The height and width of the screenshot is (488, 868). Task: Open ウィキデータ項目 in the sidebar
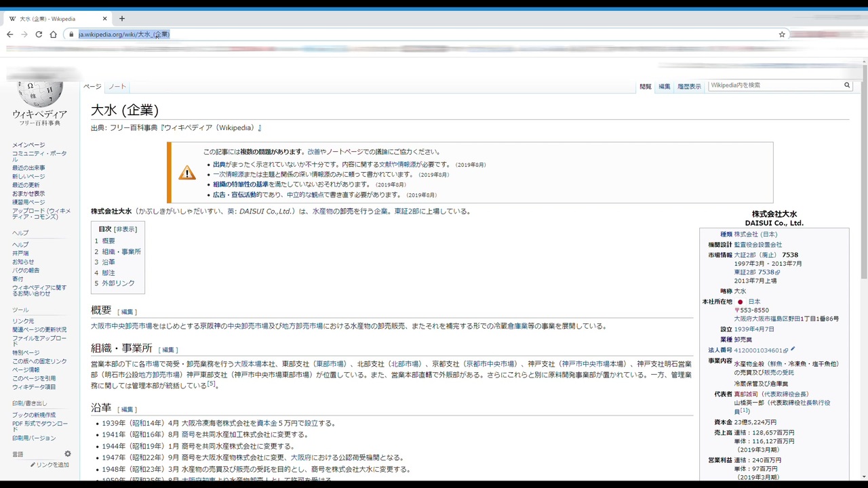tap(34, 387)
